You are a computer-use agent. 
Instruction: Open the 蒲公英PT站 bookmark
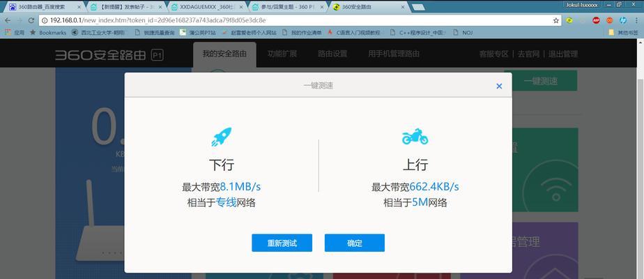tap(198, 33)
